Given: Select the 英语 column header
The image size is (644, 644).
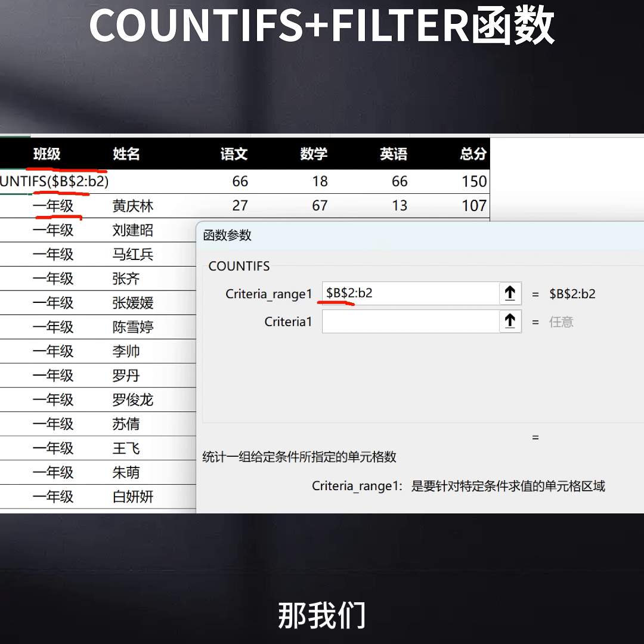Looking at the screenshot, I should point(394,154).
